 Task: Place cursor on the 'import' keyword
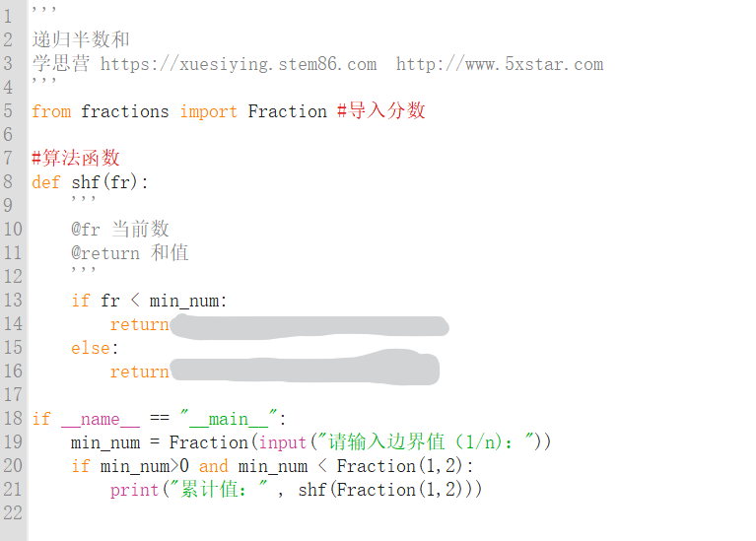coord(208,112)
